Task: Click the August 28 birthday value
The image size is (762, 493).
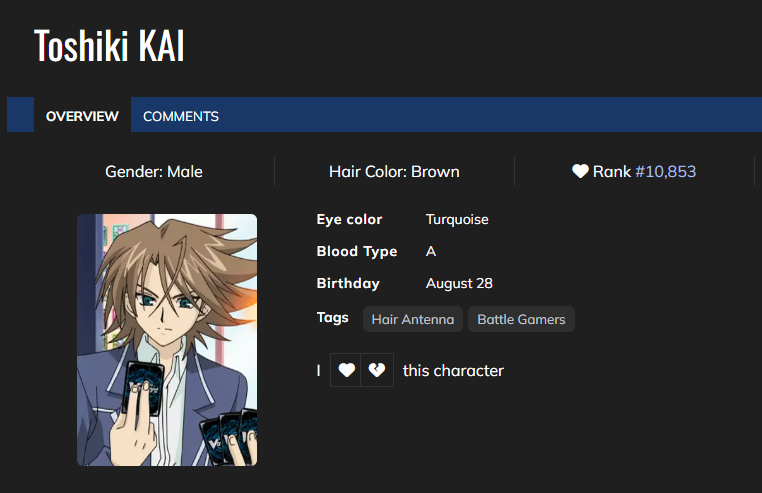Action: click(459, 283)
